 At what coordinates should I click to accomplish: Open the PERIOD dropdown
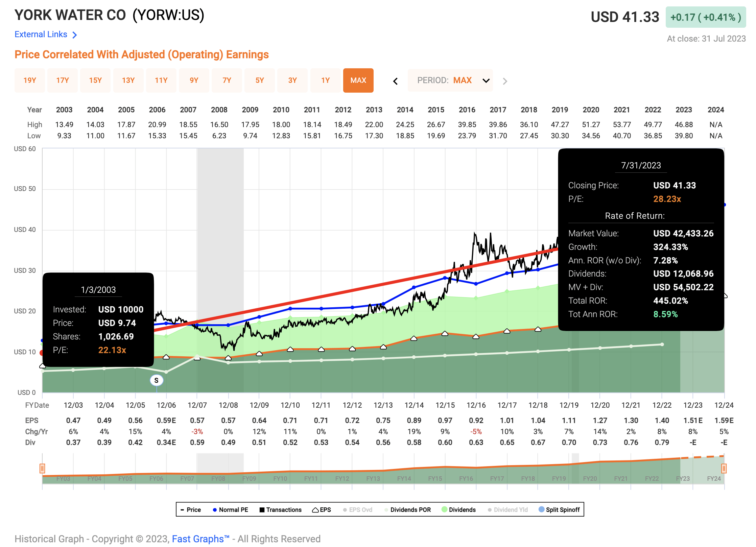(486, 80)
